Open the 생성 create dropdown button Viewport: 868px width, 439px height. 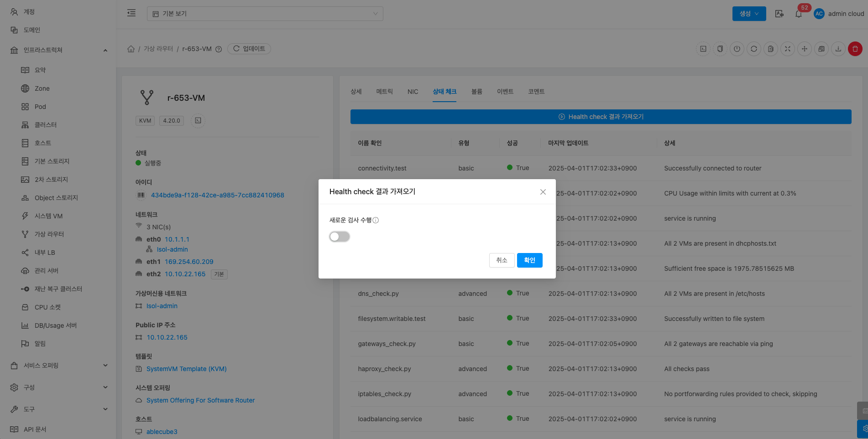[749, 14]
